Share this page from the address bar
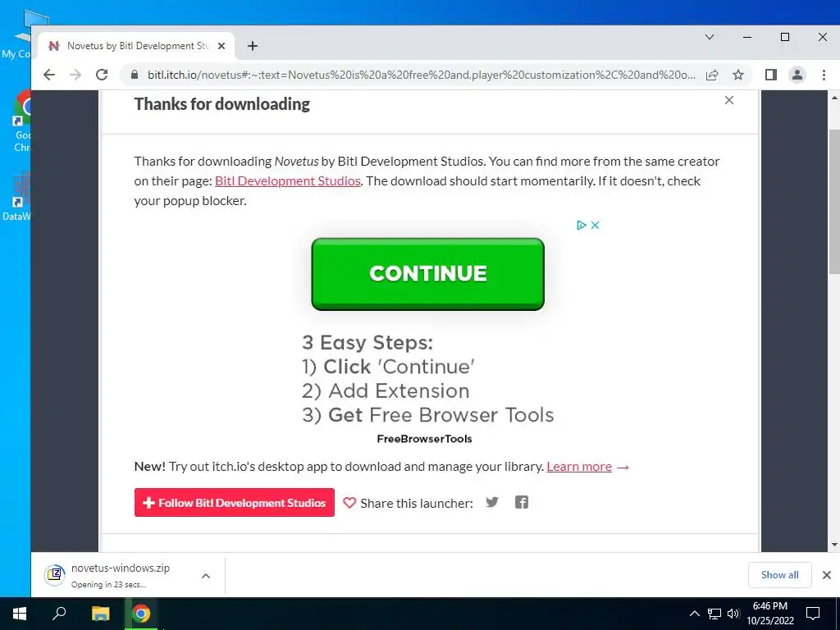Screen dimensions: 840x630 point(712,75)
